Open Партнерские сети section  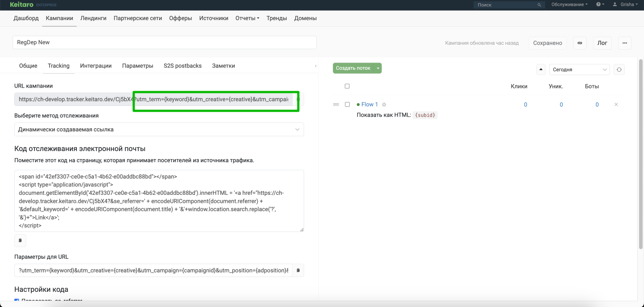[138, 18]
